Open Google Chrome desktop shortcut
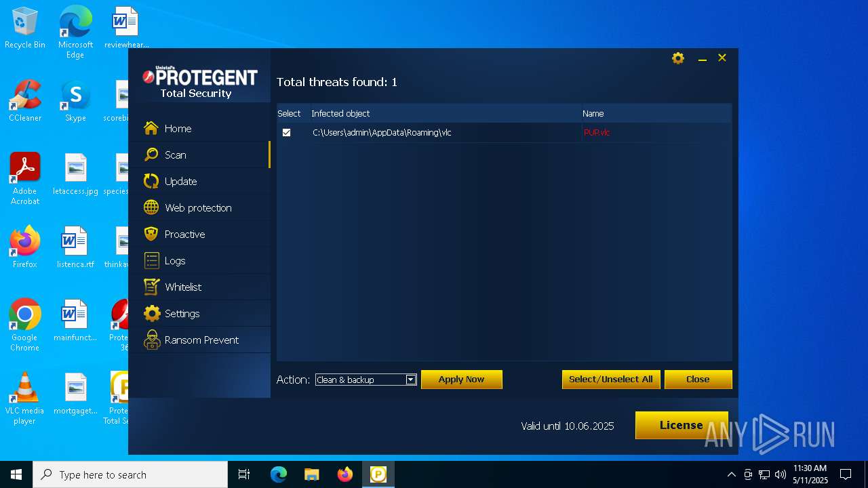The height and width of the screenshot is (488, 868). (25, 325)
